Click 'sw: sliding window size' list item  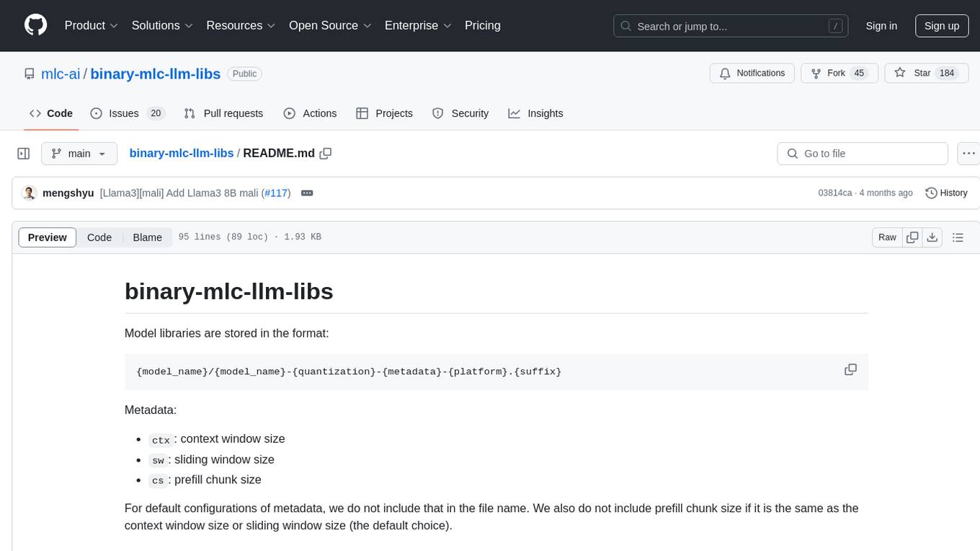click(211, 459)
